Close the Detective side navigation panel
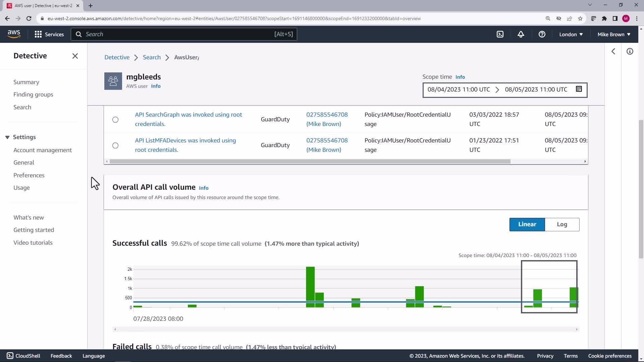This screenshot has width=644, height=362. coord(75,56)
